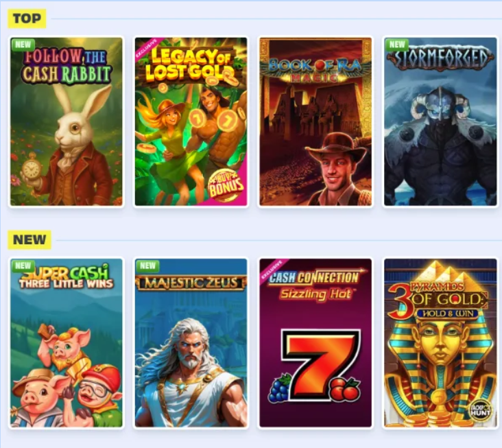This screenshot has height=448, width=502.
Task: Click NEW badge on Majestic Zeus
Action: tap(147, 266)
